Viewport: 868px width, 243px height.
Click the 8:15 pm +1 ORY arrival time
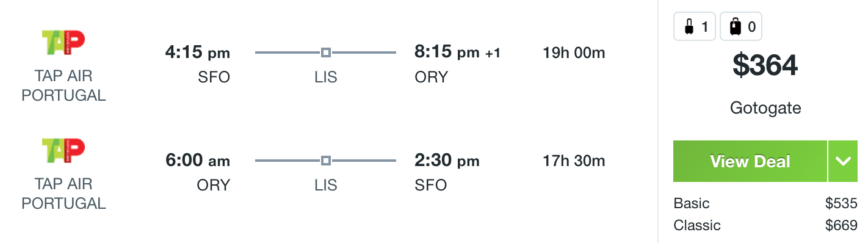click(457, 53)
